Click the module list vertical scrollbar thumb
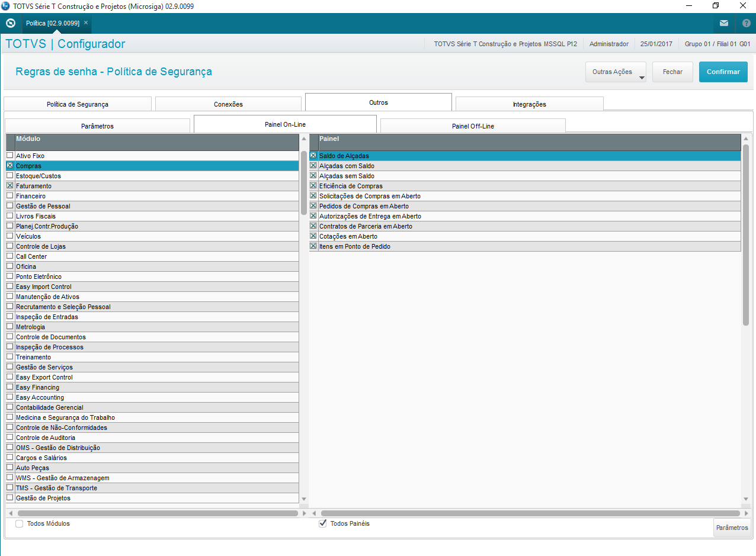The width and height of the screenshot is (756, 556). [x=304, y=182]
